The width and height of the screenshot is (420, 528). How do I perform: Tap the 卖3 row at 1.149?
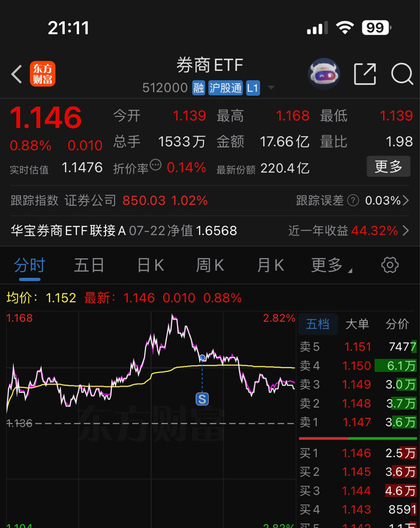[358, 385]
